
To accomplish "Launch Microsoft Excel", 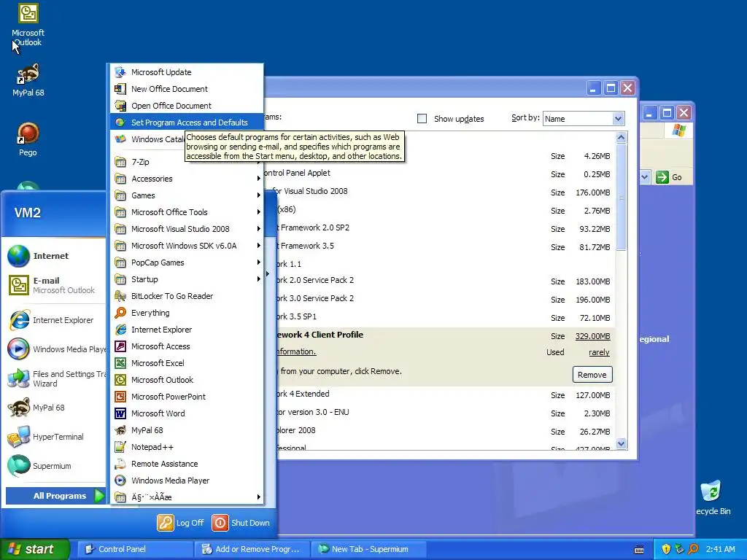I will (186, 363).
